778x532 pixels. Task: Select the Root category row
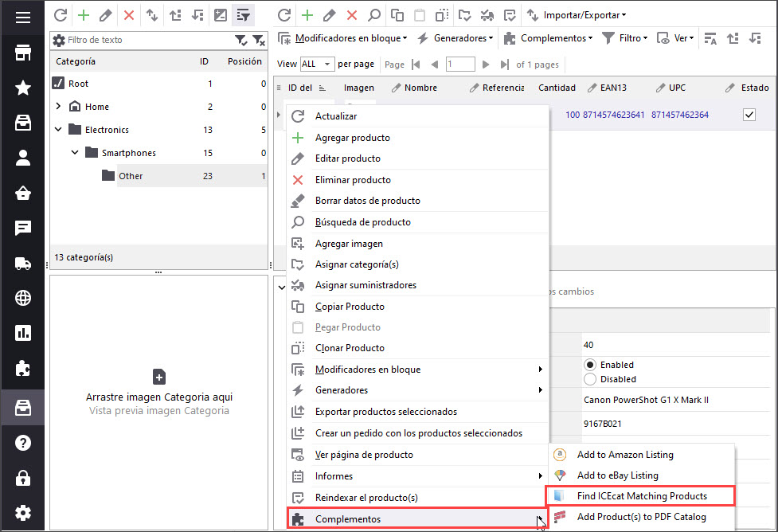pyautogui.click(x=158, y=84)
